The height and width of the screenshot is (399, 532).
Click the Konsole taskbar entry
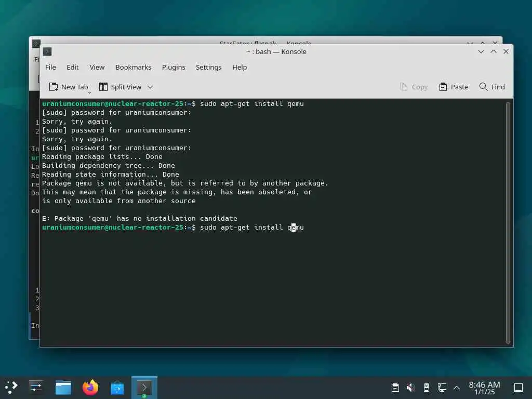click(x=144, y=388)
